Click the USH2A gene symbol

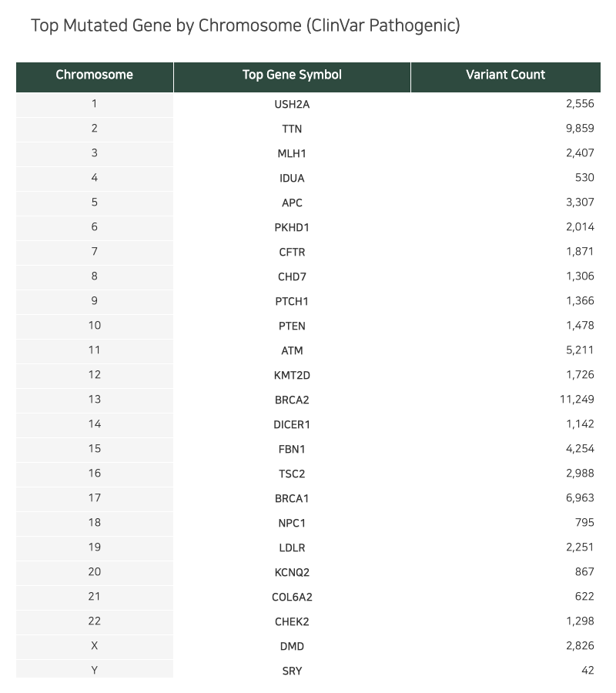(x=292, y=104)
